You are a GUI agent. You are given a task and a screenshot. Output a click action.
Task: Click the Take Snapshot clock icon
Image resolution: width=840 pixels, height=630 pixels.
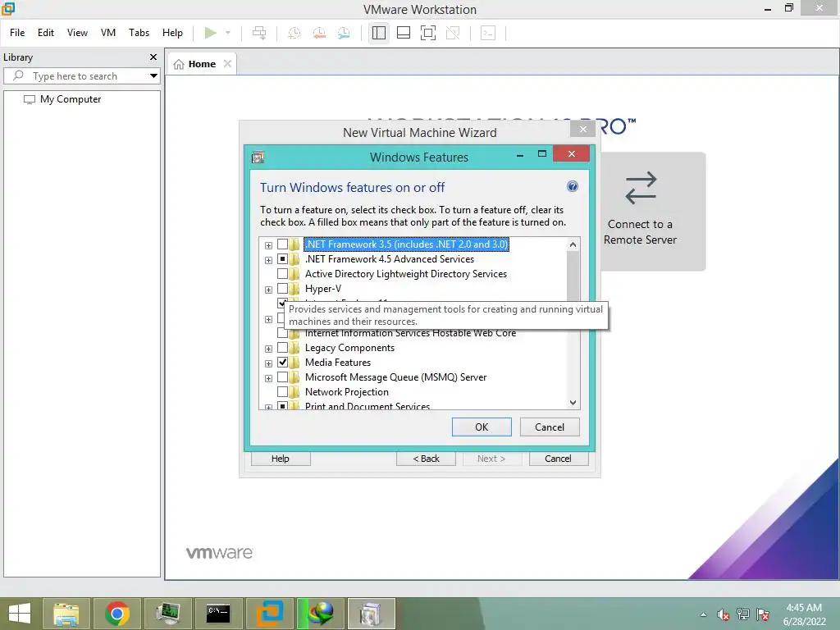(294, 33)
